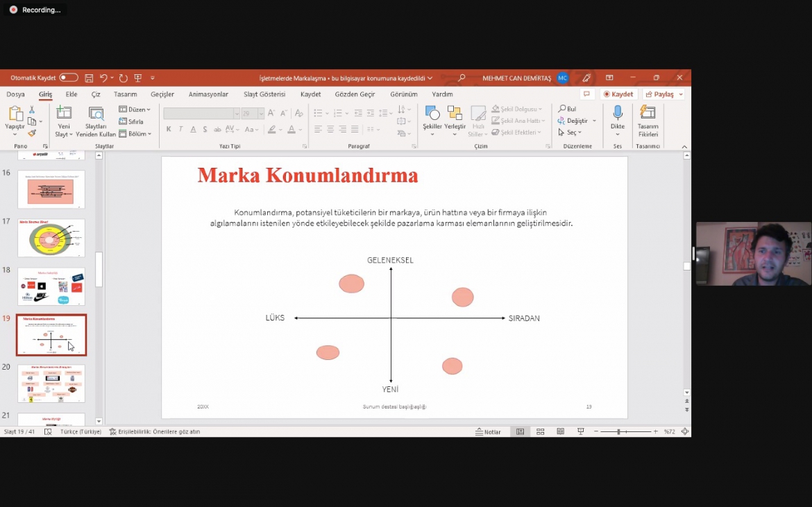Viewport: 812px width, 507px height.
Task: Toggle the bulleted list button
Action: pyautogui.click(x=318, y=113)
